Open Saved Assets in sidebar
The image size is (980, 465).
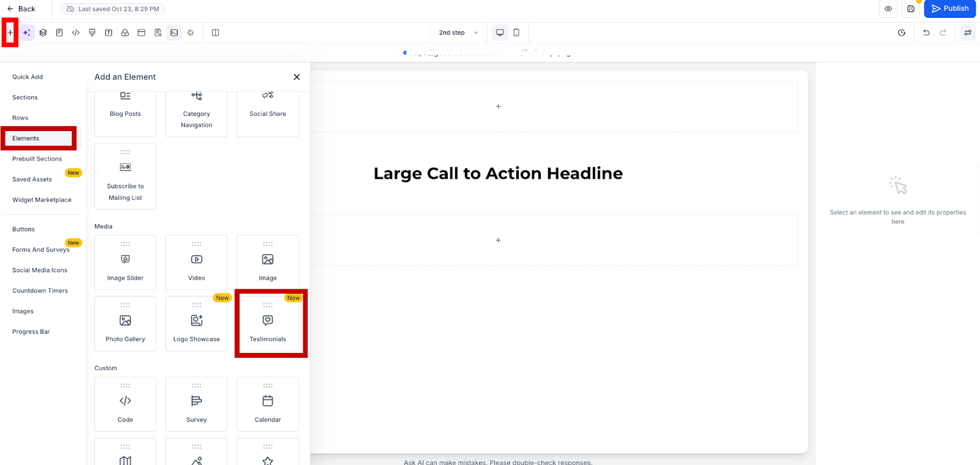click(32, 180)
